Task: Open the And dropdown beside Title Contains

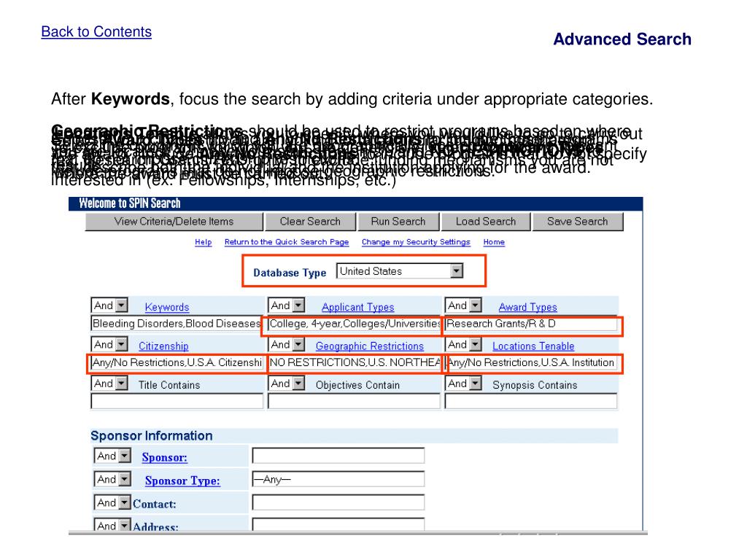Action: 109,384
